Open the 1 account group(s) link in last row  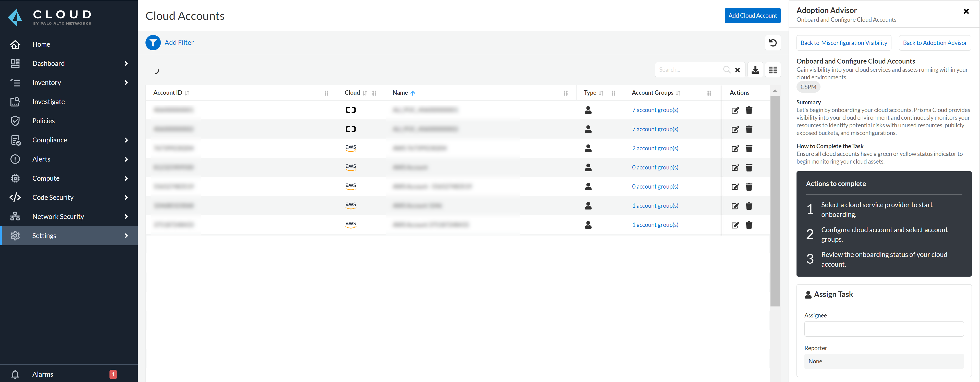pyautogui.click(x=655, y=225)
